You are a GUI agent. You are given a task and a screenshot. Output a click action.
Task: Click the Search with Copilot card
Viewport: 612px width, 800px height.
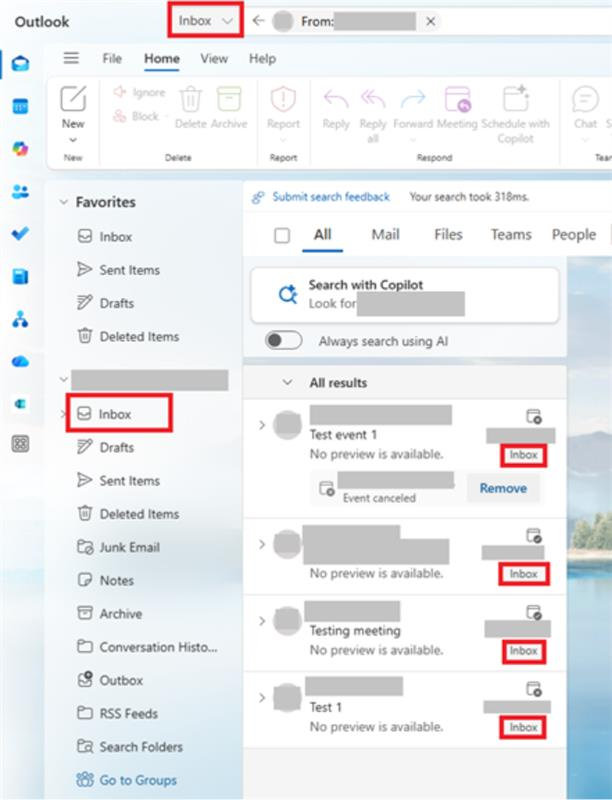(405, 295)
